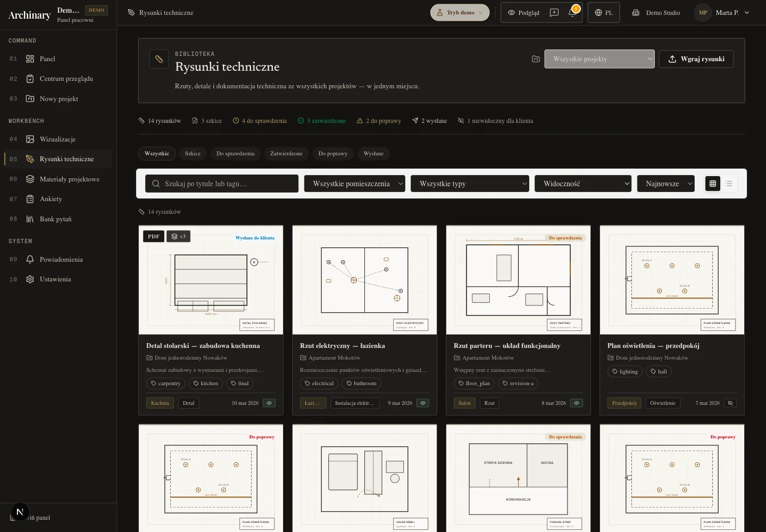This screenshot has height=532, width=766.
Task: Click the notifications bell in top bar
Action: [572, 13]
